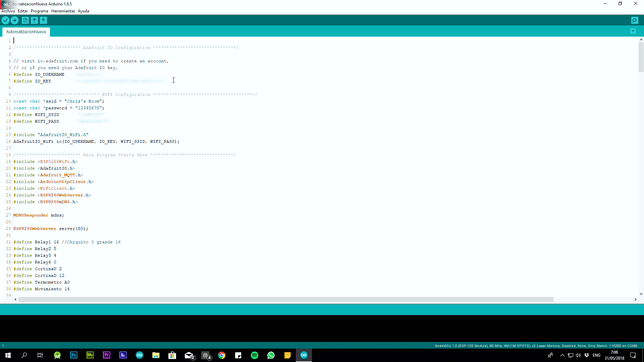Click the Relay1 16 define line

(67, 242)
